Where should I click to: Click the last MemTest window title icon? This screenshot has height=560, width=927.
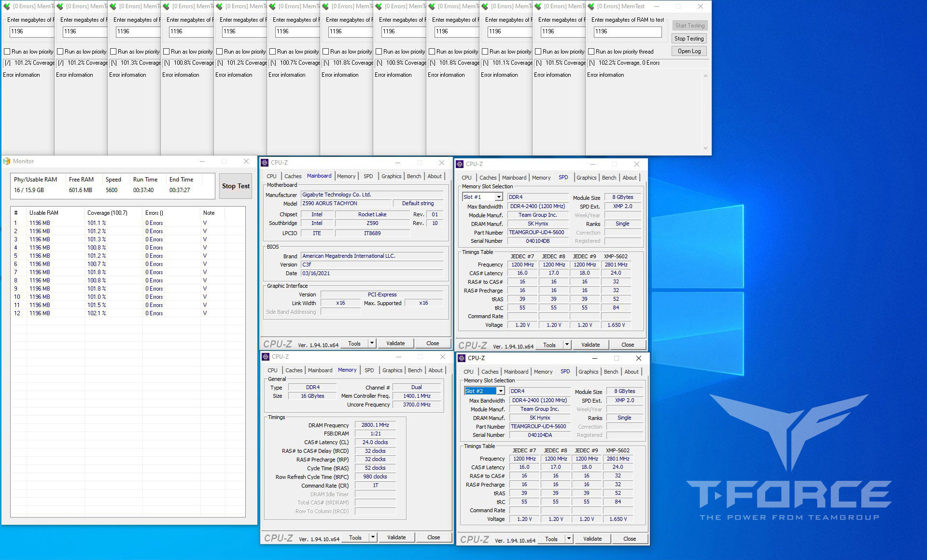(591, 6)
